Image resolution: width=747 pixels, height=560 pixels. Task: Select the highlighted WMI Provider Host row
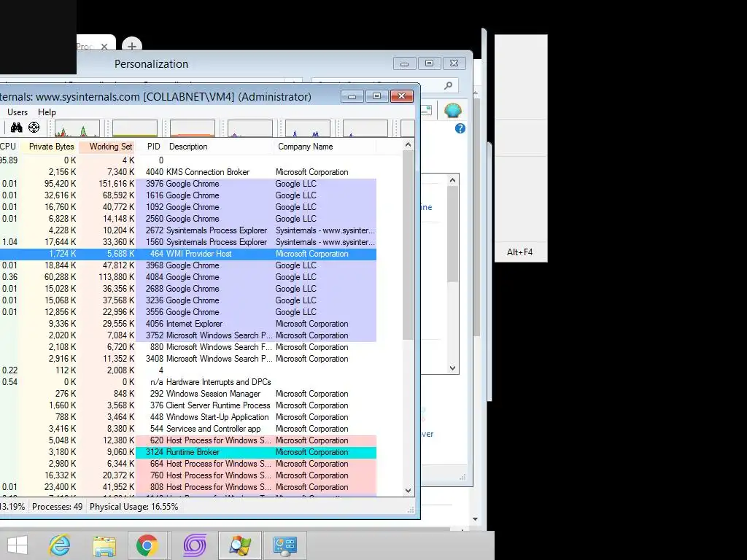(188, 254)
